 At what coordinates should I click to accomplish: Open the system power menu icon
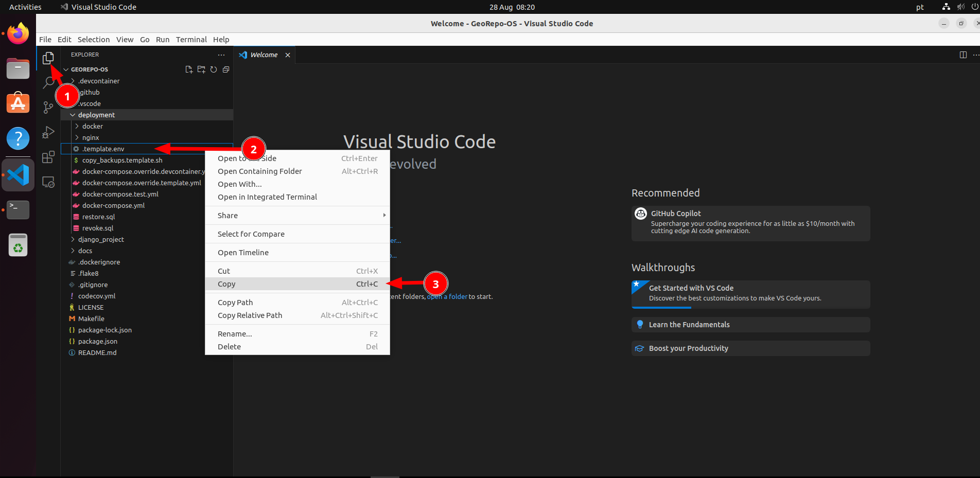coord(974,7)
